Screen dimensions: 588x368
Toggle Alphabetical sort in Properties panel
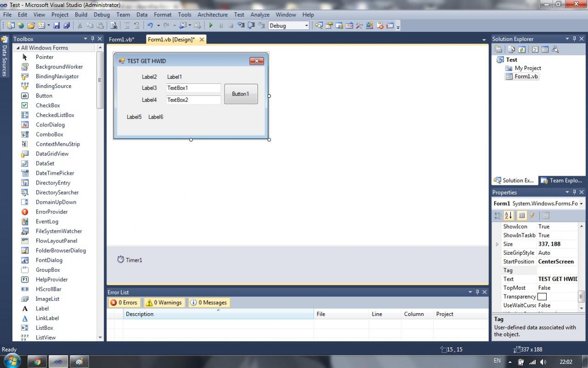click(509, 215)
